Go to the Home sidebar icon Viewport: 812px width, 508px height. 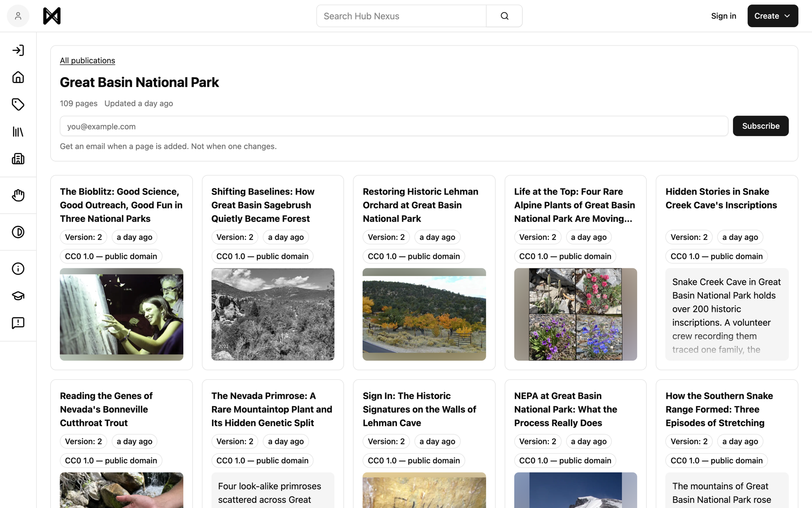tap(18, 77)
